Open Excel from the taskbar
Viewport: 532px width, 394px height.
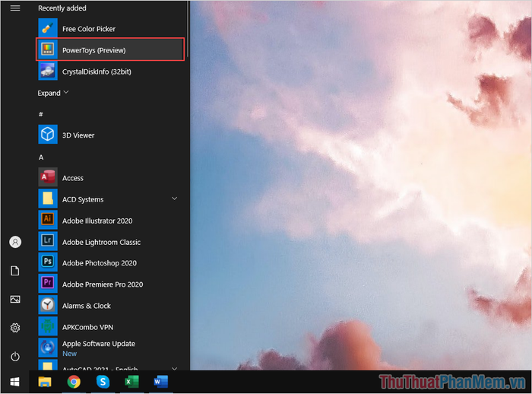[x=131, y=382]
